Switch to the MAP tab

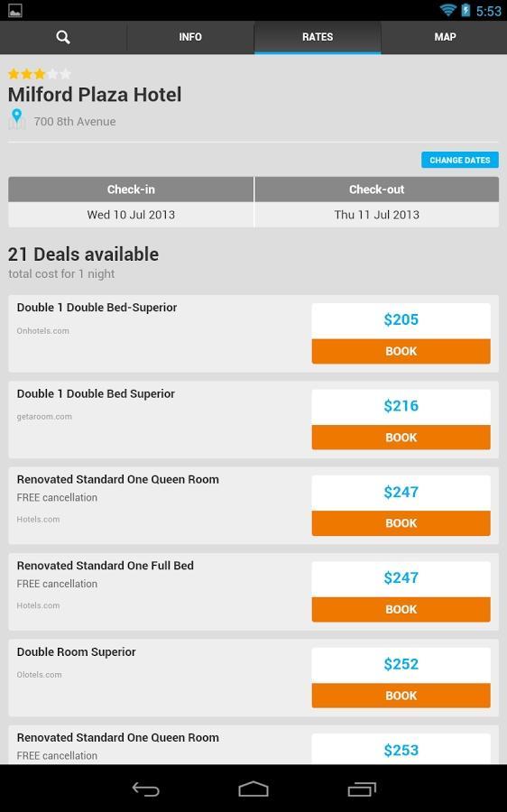pos(445,37)
